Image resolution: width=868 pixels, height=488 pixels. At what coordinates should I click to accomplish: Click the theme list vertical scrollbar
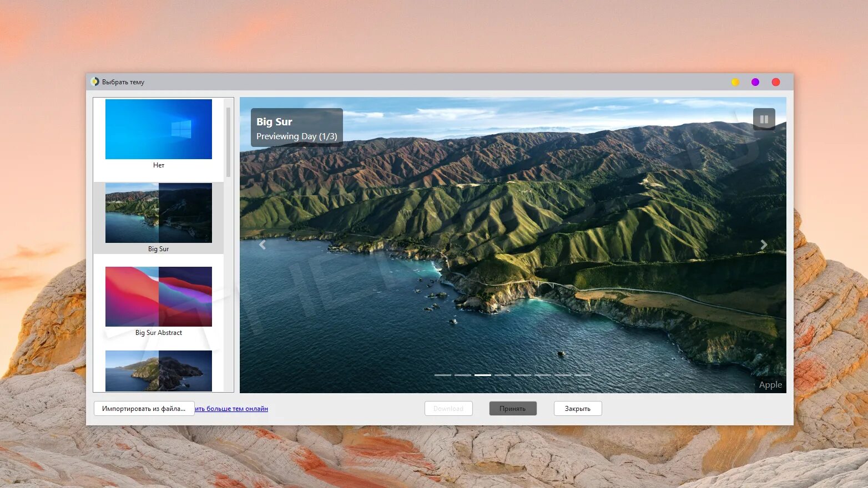[228, 143]
